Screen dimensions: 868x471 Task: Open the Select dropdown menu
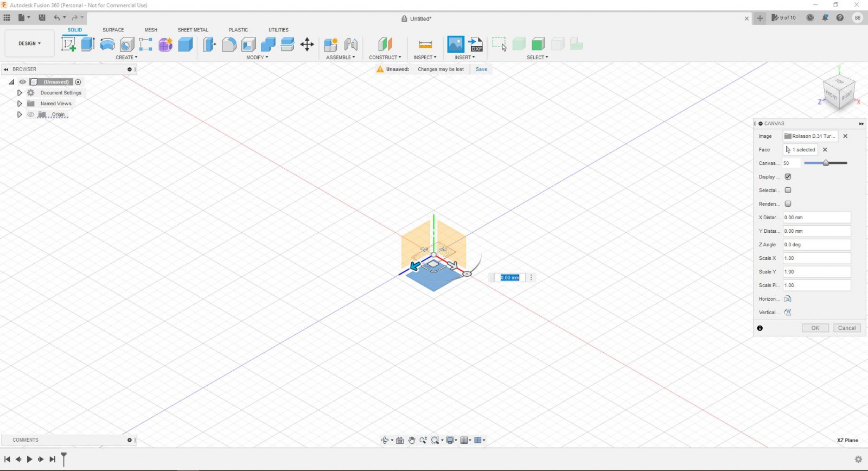538,58
